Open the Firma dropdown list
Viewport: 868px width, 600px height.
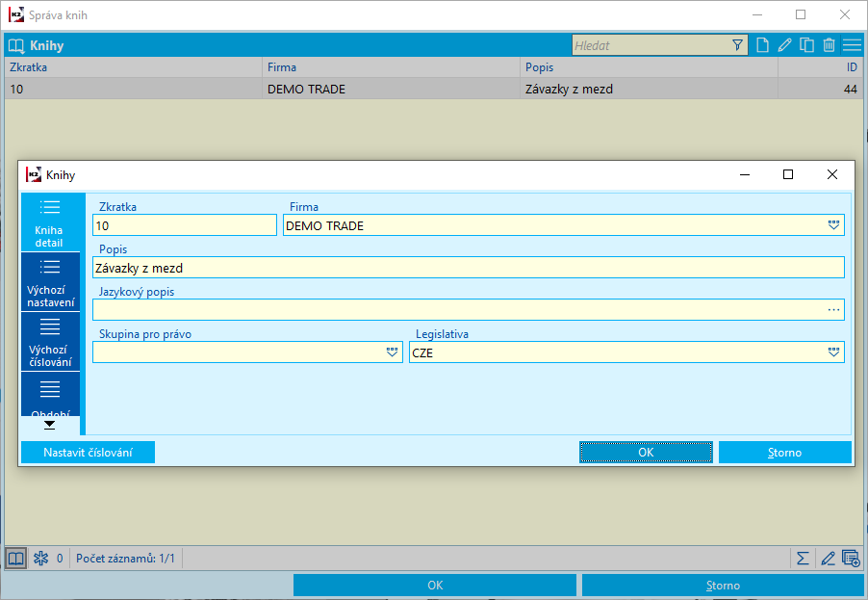tap(833, 225)
